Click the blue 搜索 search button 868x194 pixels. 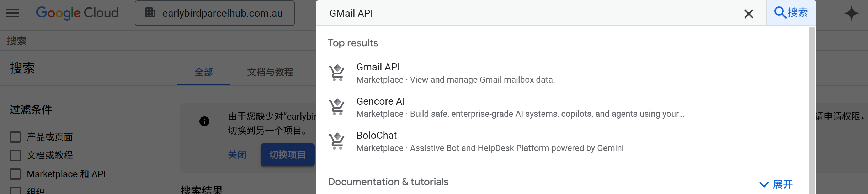click(x=791, y=13)
